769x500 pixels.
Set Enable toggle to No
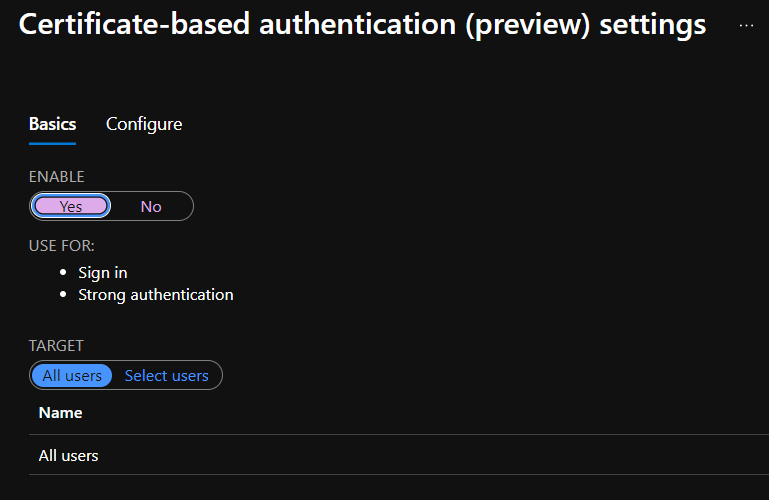pyautogui.click(x=151, y=206)
